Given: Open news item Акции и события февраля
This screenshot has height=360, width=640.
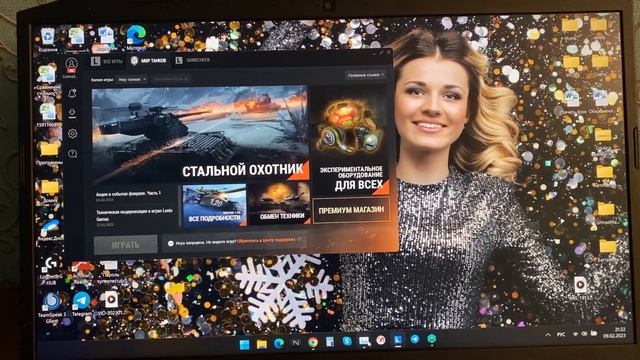Looking at the screenshot, I should (x=129, y=196).
